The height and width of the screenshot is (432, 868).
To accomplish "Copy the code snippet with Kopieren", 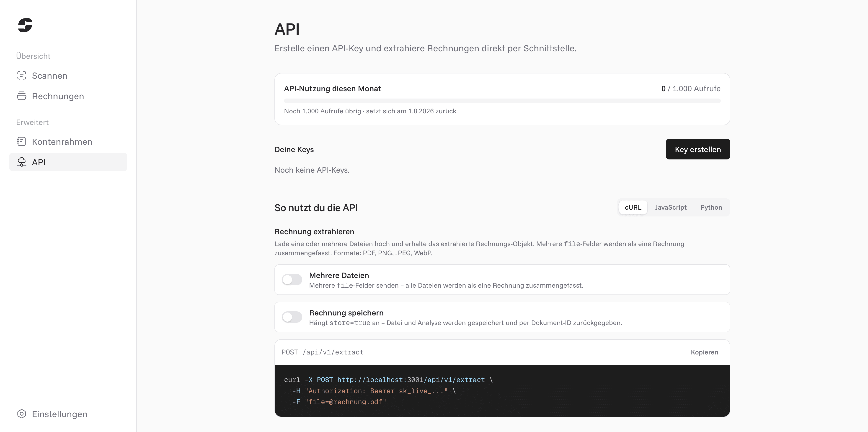I will (704, 352).
